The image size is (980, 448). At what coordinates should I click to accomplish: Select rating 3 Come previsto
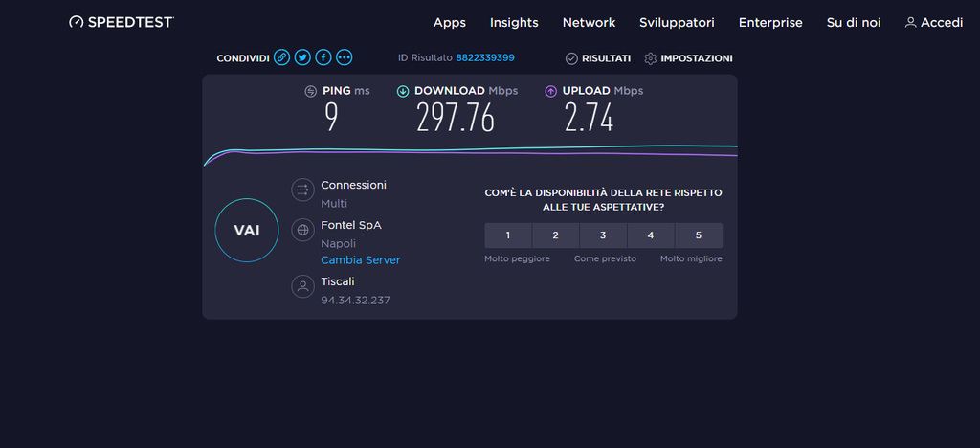click(603, 235)
